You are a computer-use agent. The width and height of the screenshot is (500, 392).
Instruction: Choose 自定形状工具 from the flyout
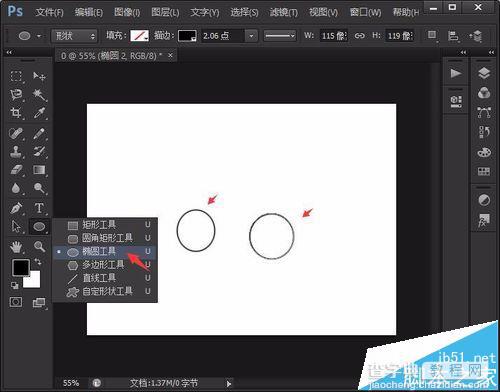point(105,291)
